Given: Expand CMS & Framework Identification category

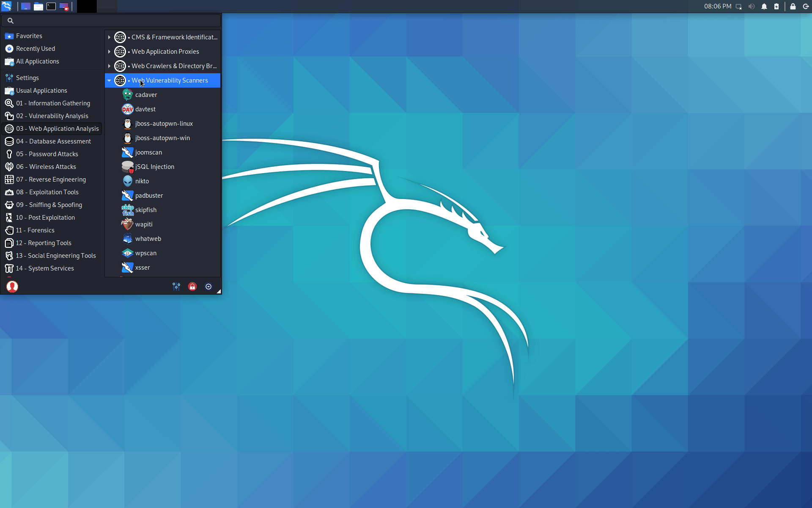Looking at the screenshot, I should (x=109, y=37).
